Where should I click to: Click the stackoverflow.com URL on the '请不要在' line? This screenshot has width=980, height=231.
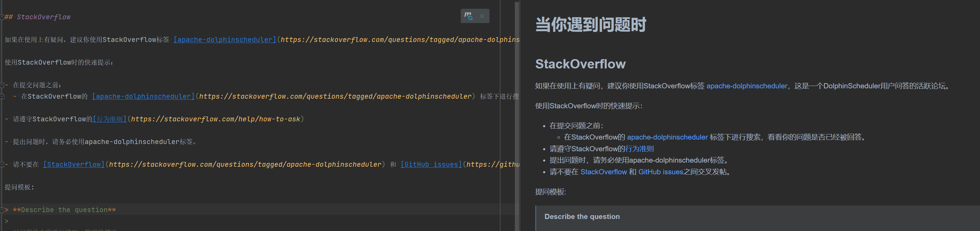245,165
